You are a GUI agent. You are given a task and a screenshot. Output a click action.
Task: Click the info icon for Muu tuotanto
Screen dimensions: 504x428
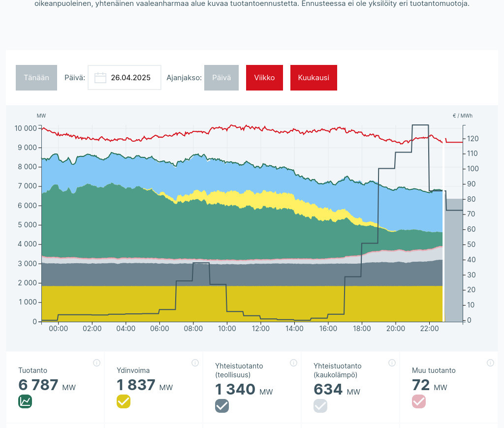click(x=490, y=363)
